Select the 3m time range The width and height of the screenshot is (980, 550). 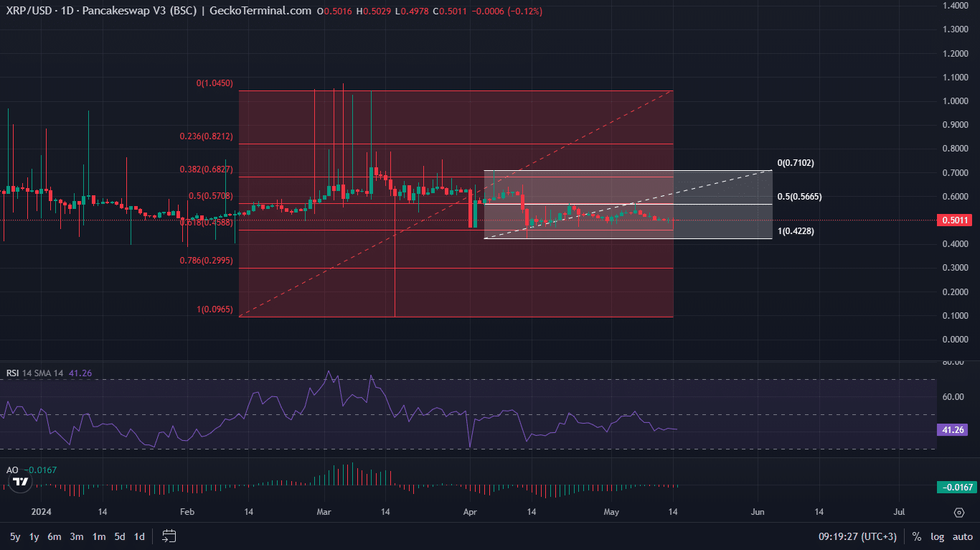pos(77,536)
